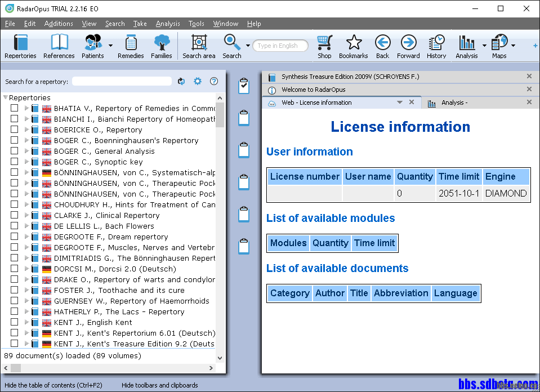
Task: Collapse the Repertories root tree node
Action: tap(6, 97)
